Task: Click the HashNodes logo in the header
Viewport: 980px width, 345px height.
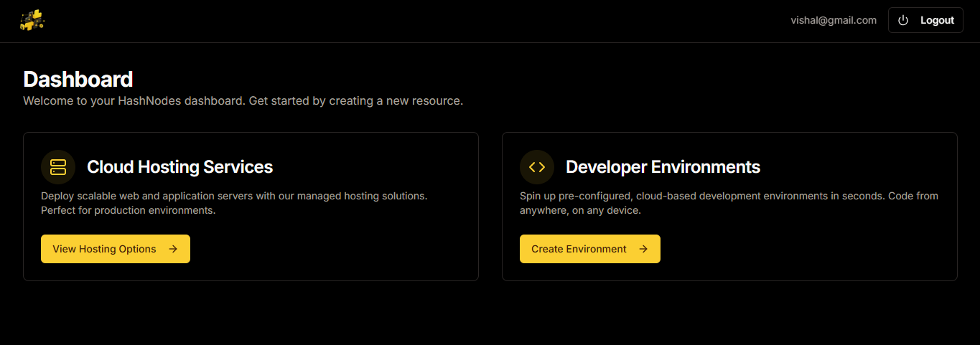Action: tap(32, 20)
